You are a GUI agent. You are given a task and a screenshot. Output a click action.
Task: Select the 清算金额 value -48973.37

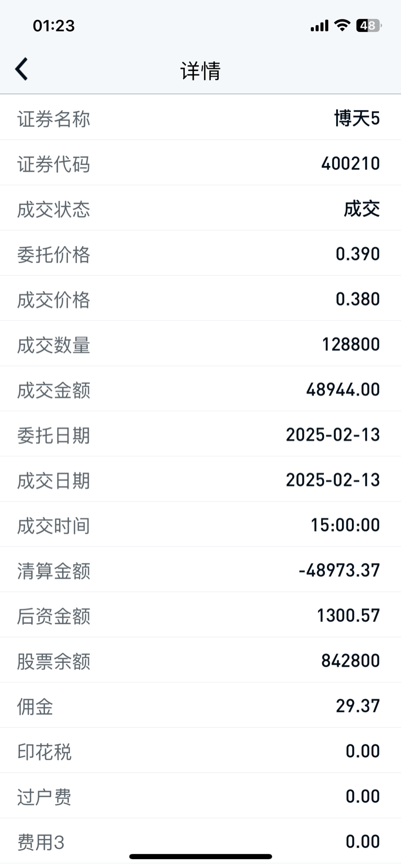[x=339, y=570]
